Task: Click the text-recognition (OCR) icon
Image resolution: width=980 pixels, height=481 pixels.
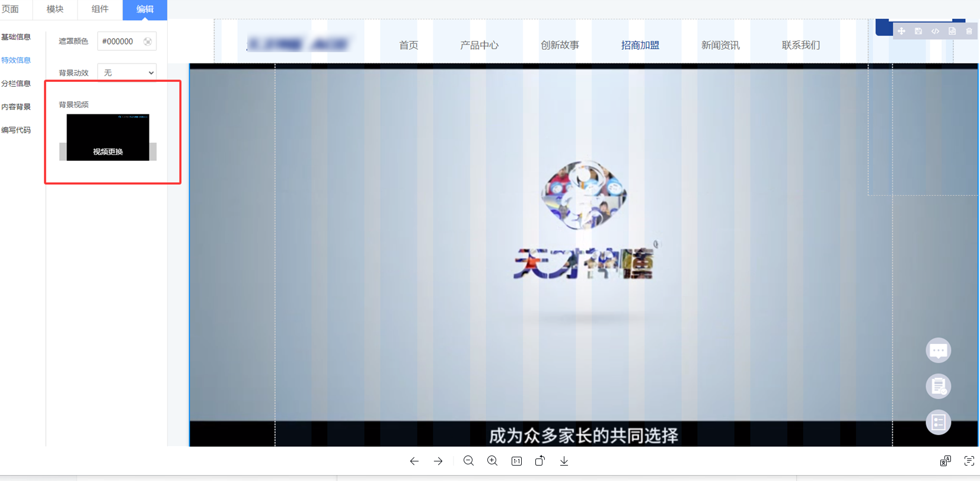Action: (969, 461)
